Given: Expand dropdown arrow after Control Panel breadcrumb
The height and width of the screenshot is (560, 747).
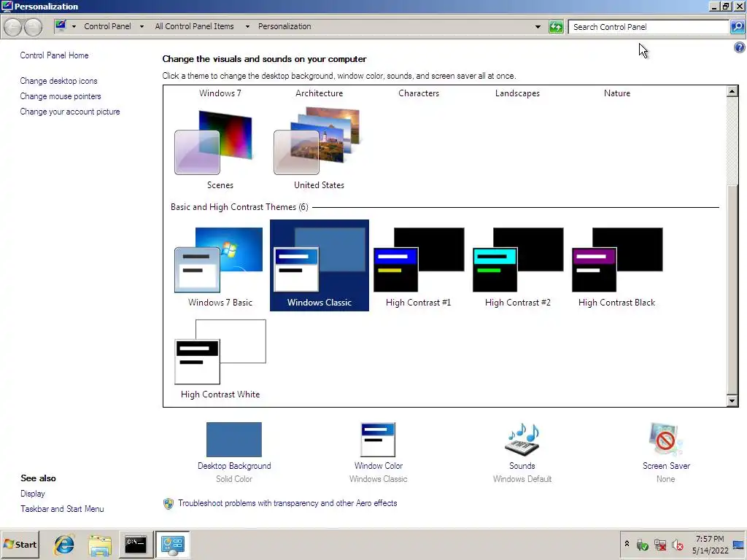Looking at the screenshot, I should pyautogui.click(x=142, y=27).
